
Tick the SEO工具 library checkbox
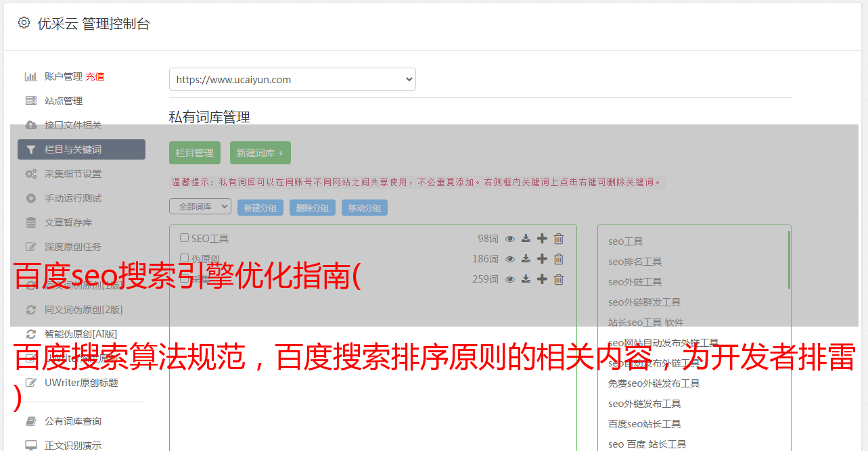point(184,238)
